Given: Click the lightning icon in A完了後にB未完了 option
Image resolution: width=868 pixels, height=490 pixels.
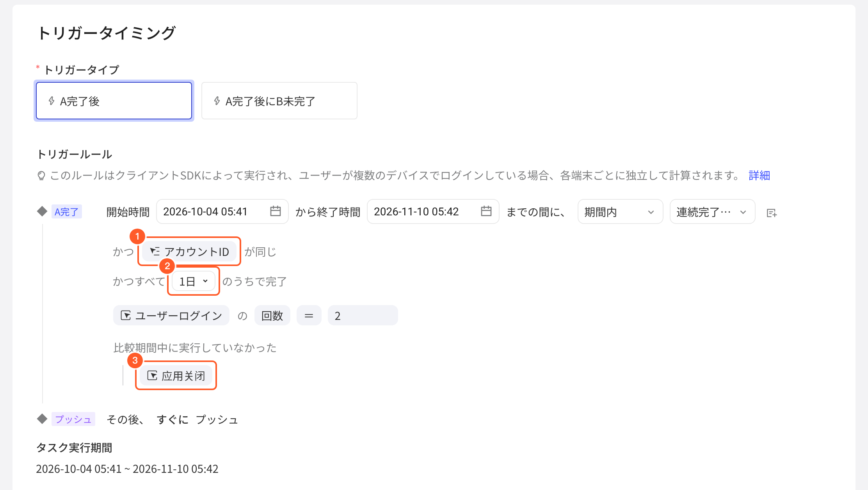Looking at the screenshot, I should coord(217,101).
